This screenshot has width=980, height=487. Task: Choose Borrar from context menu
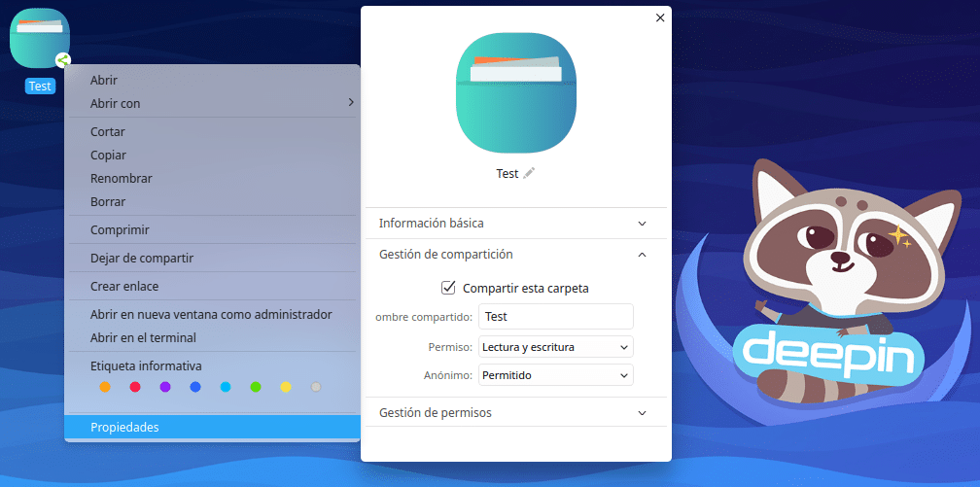pos(213,201)
